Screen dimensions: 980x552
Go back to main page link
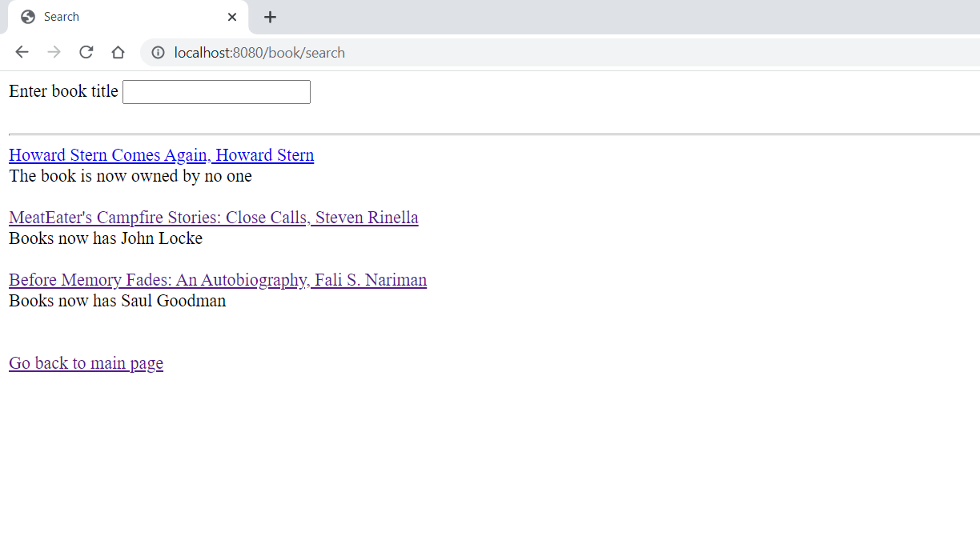pos(86,363)
